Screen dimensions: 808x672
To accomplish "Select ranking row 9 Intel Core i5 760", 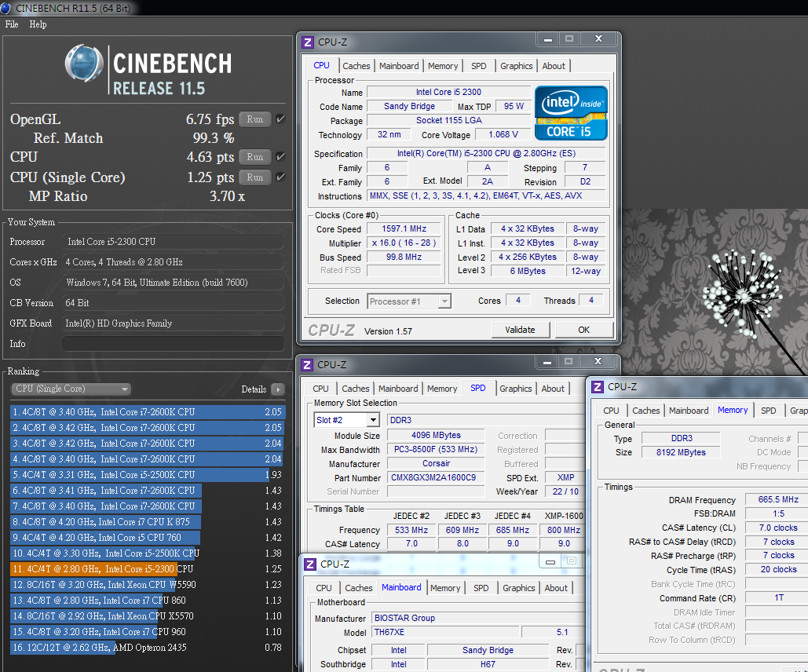I will (148, 538).
